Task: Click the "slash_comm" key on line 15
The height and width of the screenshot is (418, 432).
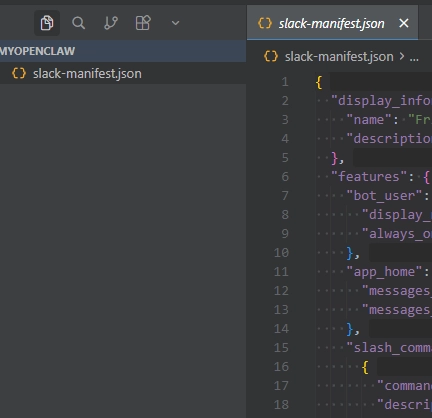Action: tap(389, 348)
